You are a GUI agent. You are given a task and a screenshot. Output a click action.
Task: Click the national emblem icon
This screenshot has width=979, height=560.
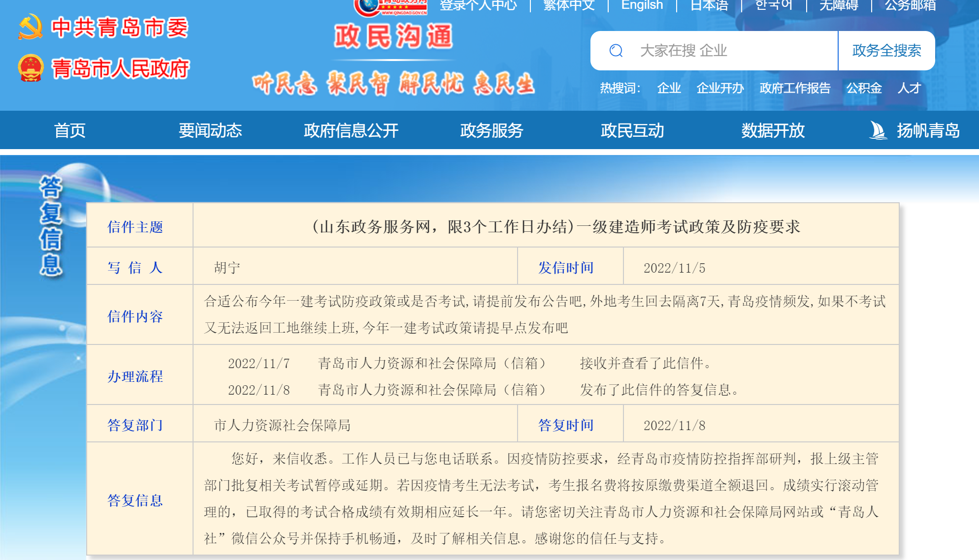pos(31,68)
